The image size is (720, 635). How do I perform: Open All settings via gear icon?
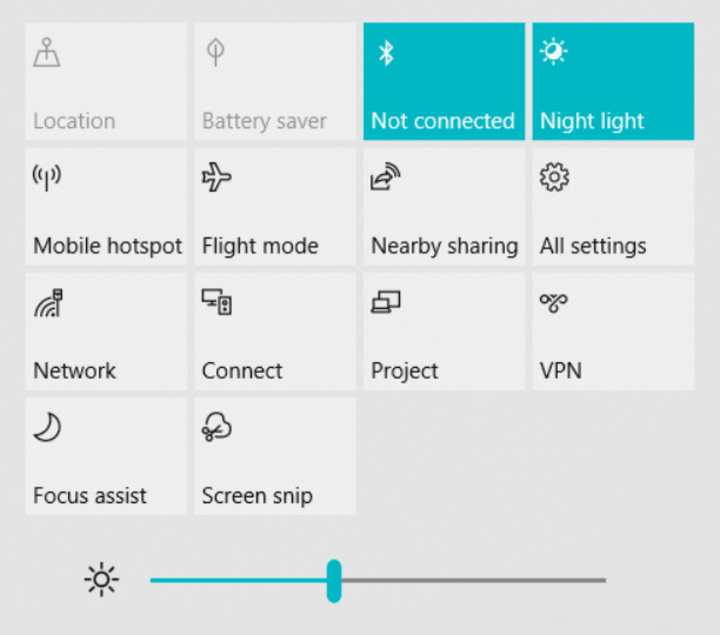click(x=554, y=177)
